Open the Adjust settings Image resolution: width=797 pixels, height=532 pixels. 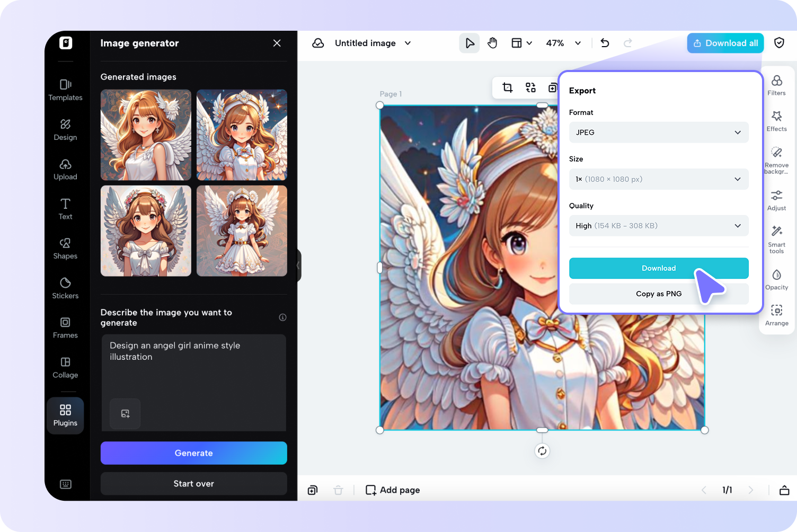click(776, 201)
